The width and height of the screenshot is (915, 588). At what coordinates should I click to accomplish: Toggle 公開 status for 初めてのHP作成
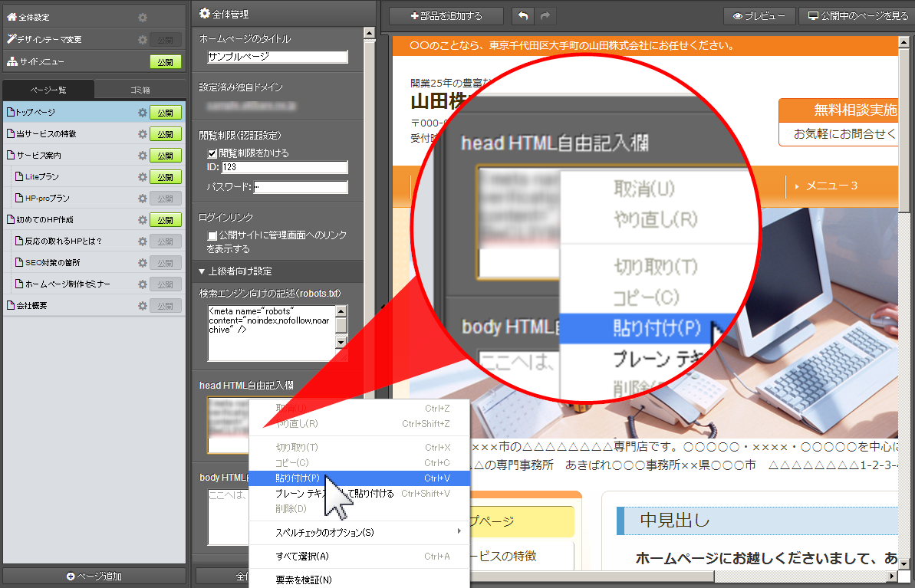pos(166,220)
